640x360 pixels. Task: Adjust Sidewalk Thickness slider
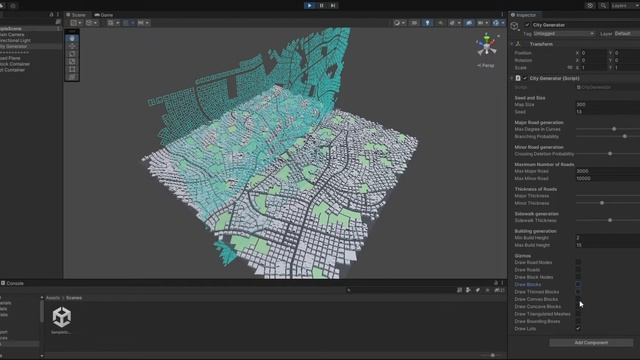[x=610, y=220]
